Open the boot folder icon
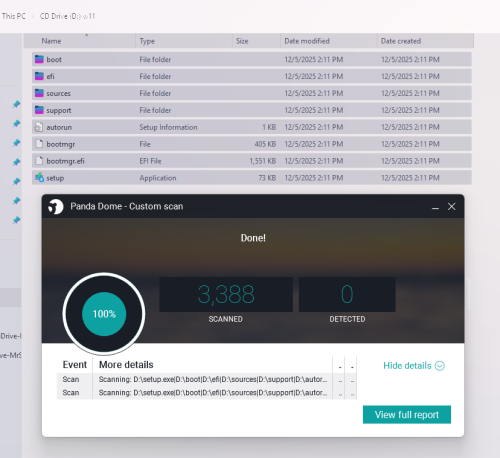This screenshot has height=458, width=500. pos(39,59)
